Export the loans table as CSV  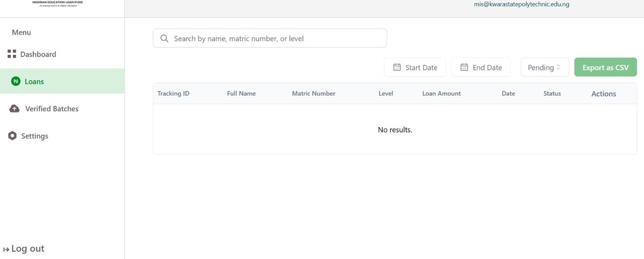(605, 67)
